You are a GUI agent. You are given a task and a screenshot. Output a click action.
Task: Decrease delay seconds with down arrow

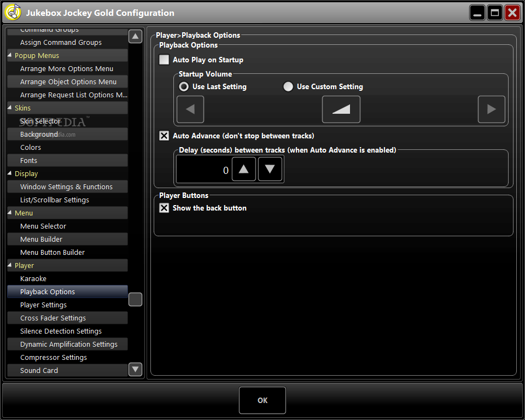point(270,169)
